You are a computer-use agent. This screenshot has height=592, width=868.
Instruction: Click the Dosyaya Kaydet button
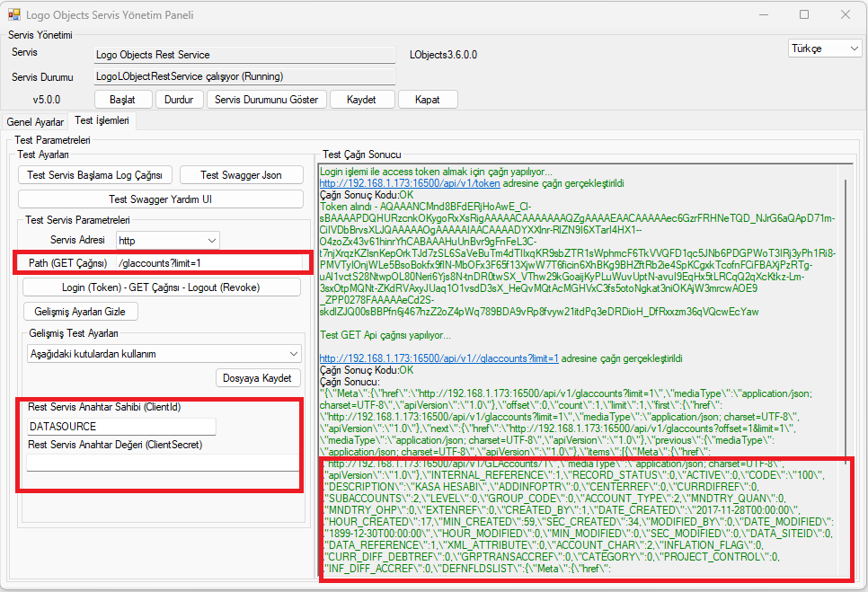click(257, 378)
